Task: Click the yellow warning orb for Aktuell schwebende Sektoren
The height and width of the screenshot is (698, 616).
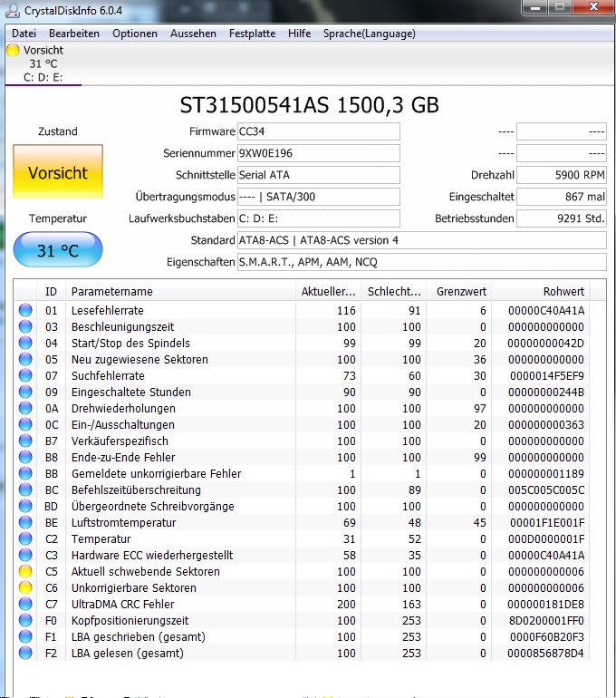Action: [25, 572]
